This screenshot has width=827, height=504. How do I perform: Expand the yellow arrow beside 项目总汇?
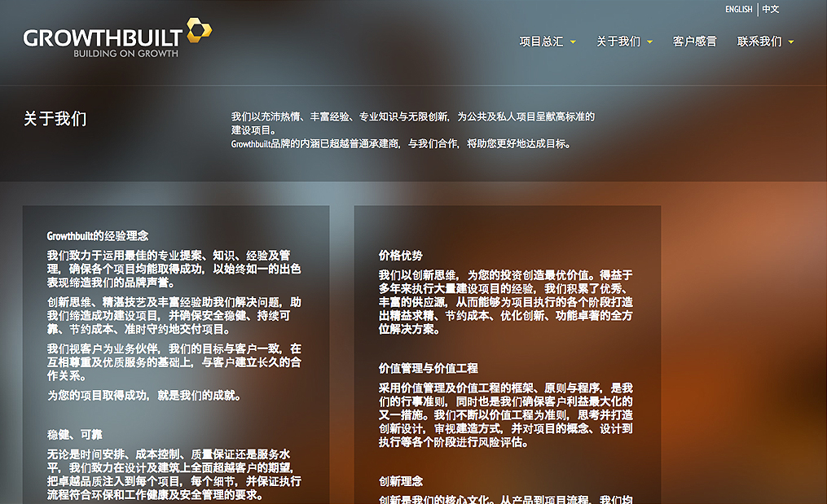pos(573,42)
